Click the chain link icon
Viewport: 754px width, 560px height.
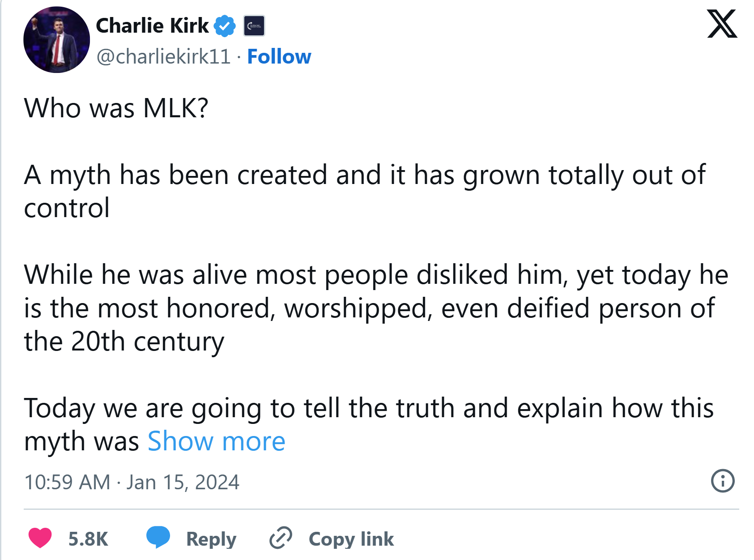(281, 538)
